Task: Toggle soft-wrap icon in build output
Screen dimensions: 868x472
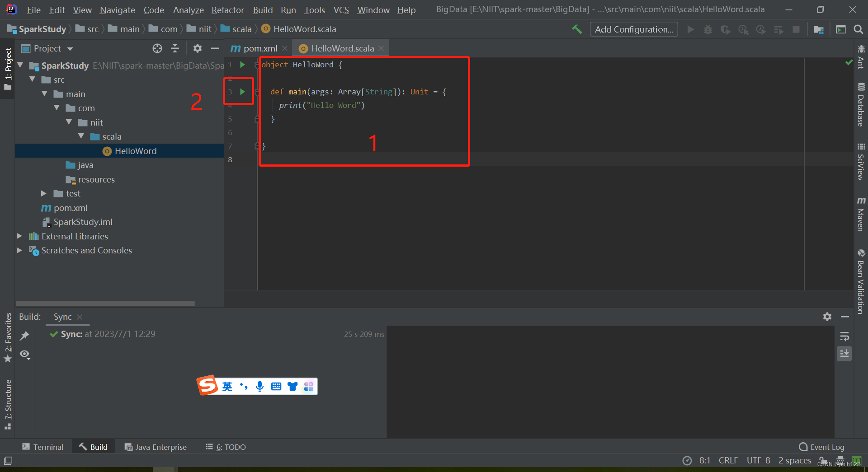Action: pyautogui.click(x=844, y=336)
